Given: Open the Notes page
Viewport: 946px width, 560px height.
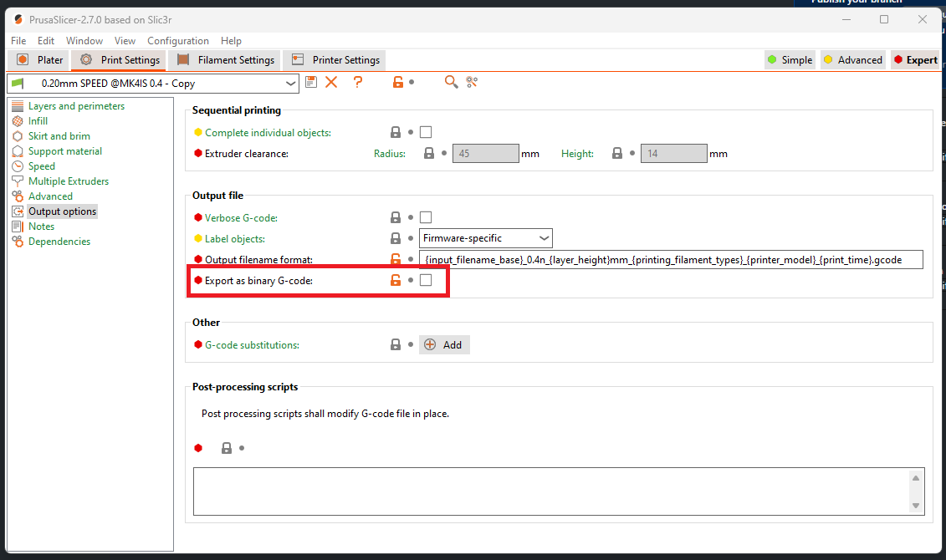Looking at the screenshot, I should pos(41,226).
